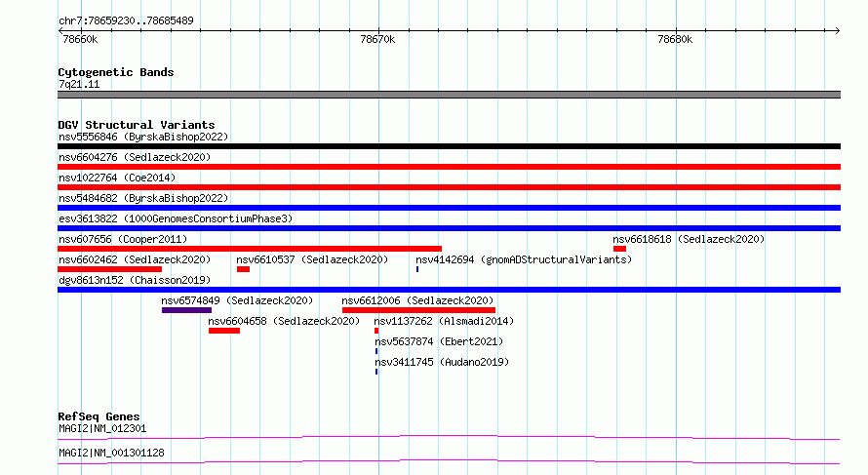Click the red nsv6612006 variant bar
This screenshot has width=868, height=475.
click(x=418, y=310)
